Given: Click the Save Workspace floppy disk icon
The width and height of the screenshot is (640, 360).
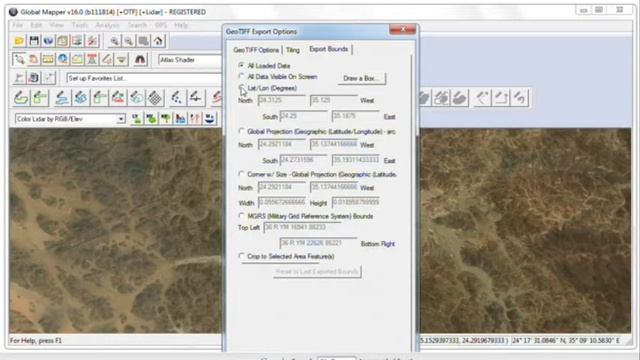Looking at the screenshot, I should click(34, 41).
